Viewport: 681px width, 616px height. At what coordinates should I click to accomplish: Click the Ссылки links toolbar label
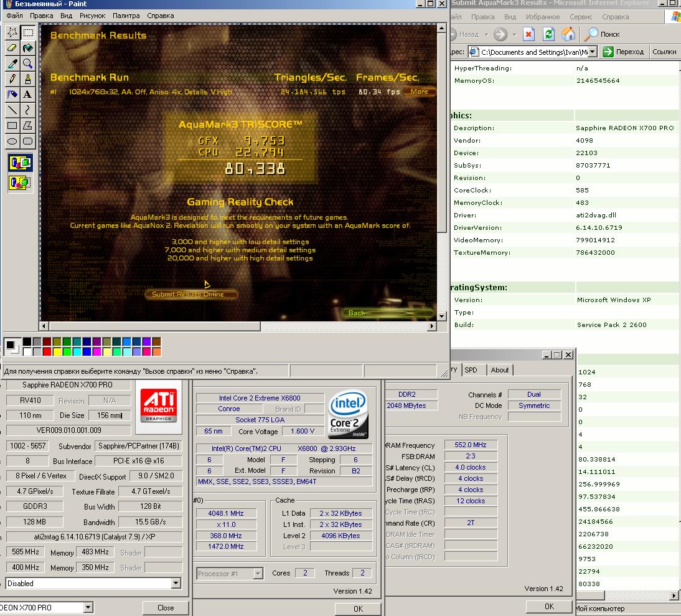(x=664, y=52)
